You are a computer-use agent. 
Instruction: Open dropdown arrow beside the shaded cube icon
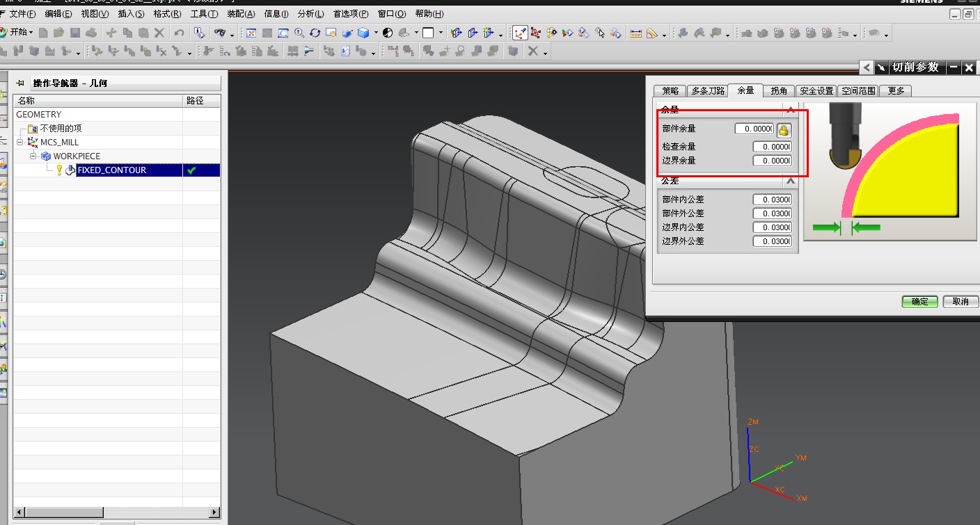coord(376,33)
